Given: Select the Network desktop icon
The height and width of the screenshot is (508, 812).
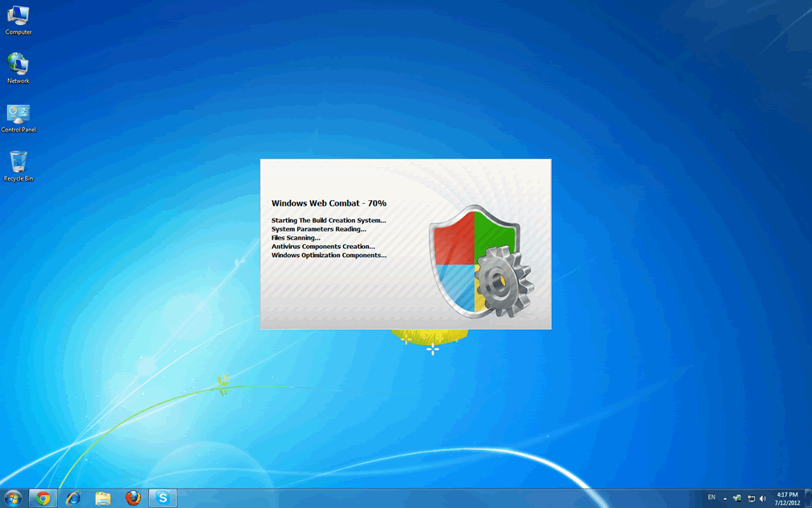Looking at the screenshot, I should [18, 68].
